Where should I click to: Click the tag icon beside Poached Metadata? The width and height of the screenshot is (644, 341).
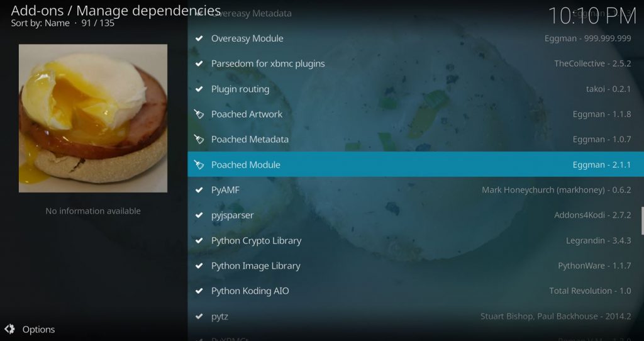click(199, 139)
